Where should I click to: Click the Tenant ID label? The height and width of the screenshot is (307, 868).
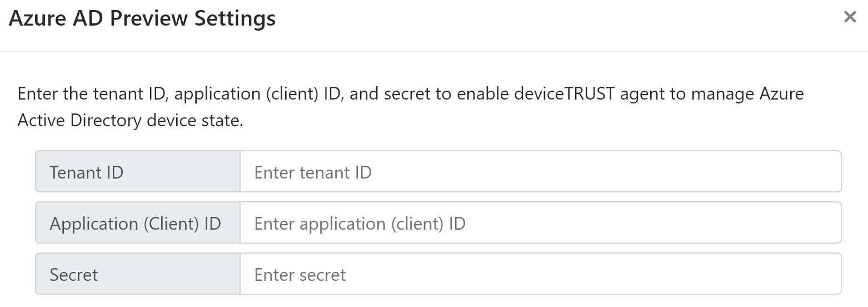87,172
